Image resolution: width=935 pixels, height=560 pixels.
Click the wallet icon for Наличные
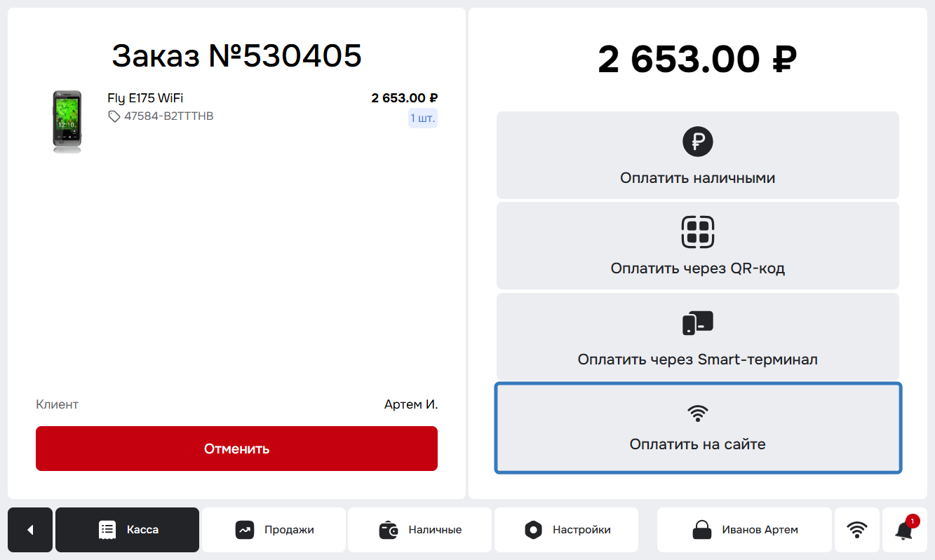pyautogui.click(x=389, y=530)
